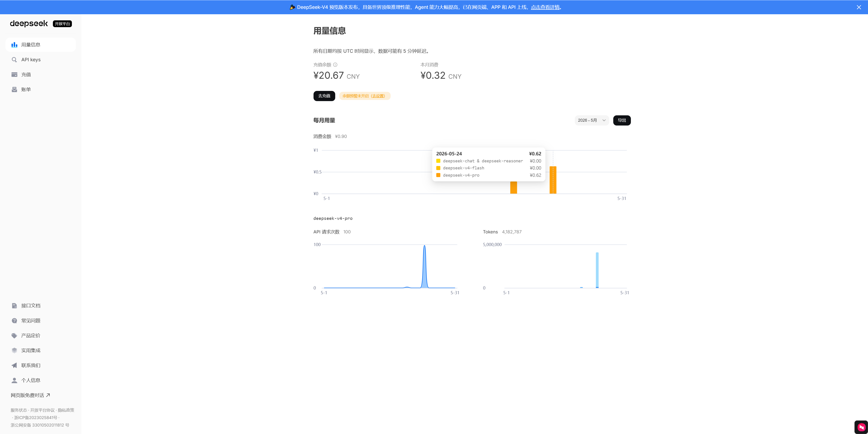
Task: Click the black 去充值 button
Action: pos(324,96)
